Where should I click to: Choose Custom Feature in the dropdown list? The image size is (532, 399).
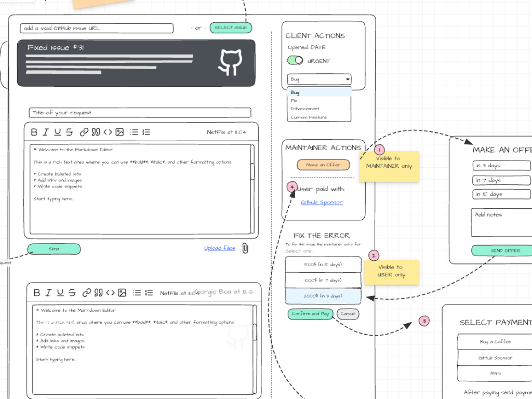click(x=320, y=117)
